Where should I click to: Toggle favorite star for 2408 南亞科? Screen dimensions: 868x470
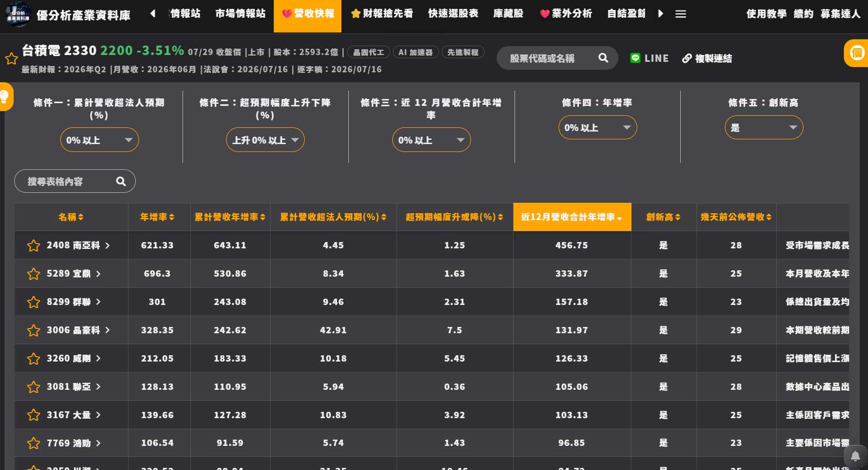[x=34, y=245]
